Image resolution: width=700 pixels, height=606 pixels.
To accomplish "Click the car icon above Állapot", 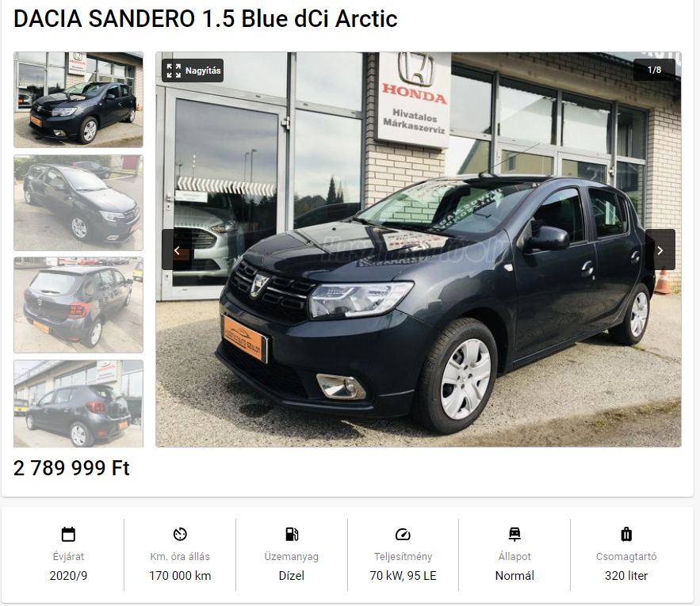I will pos(514,534).
